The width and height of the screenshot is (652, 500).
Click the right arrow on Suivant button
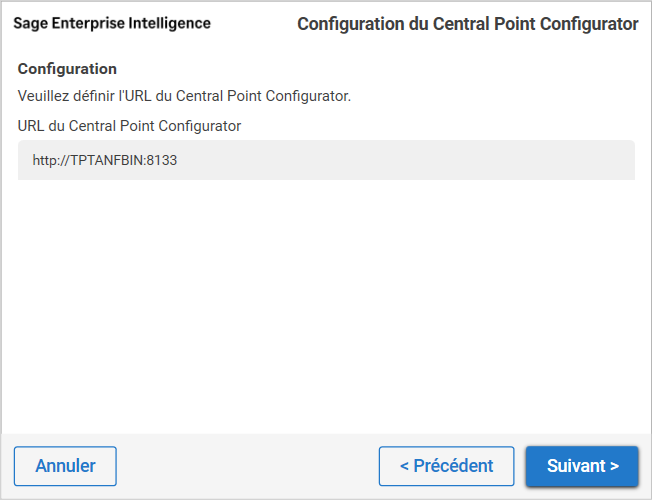point(614,466)
